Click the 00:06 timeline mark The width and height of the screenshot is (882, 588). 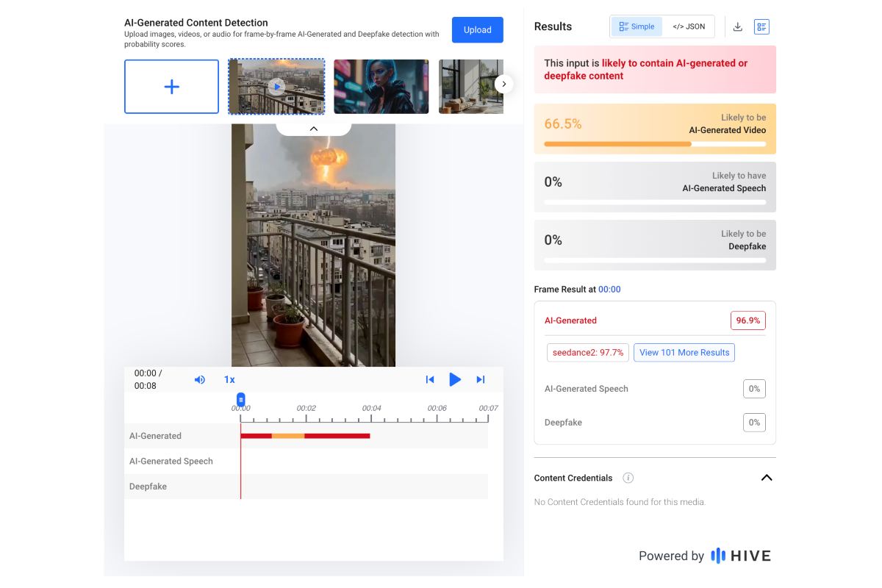437,408
